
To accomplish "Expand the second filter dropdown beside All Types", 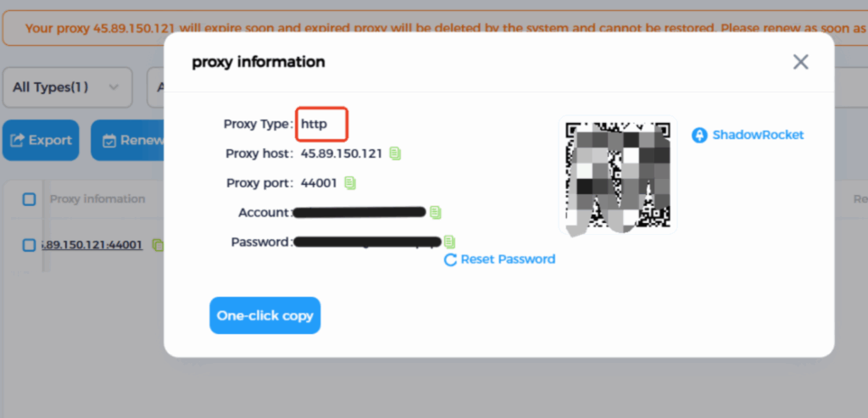I will point(156,87).
